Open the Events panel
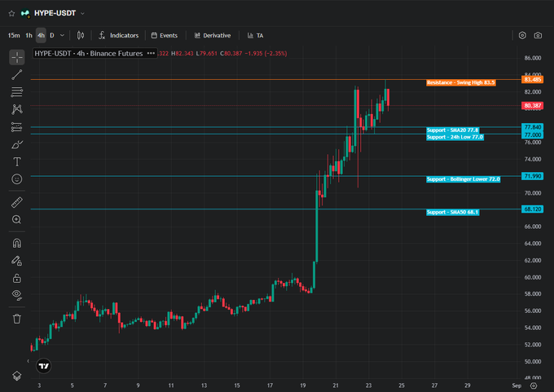Screen dimensions: 554x392 (165, 35)
